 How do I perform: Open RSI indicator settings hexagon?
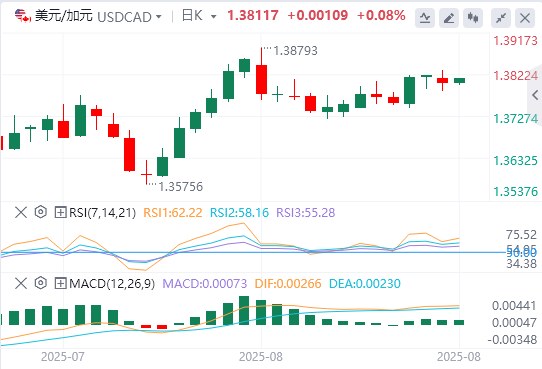pos(41,212)
